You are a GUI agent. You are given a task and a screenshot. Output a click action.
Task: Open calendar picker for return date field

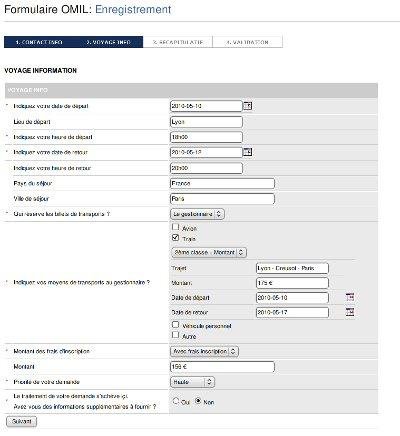(x=248, y=152)
